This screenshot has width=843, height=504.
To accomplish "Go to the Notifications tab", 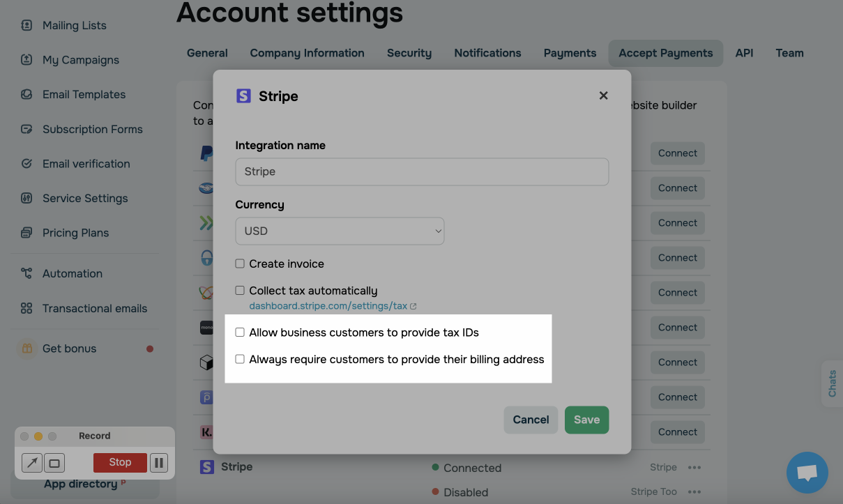I will click(487, 53).
